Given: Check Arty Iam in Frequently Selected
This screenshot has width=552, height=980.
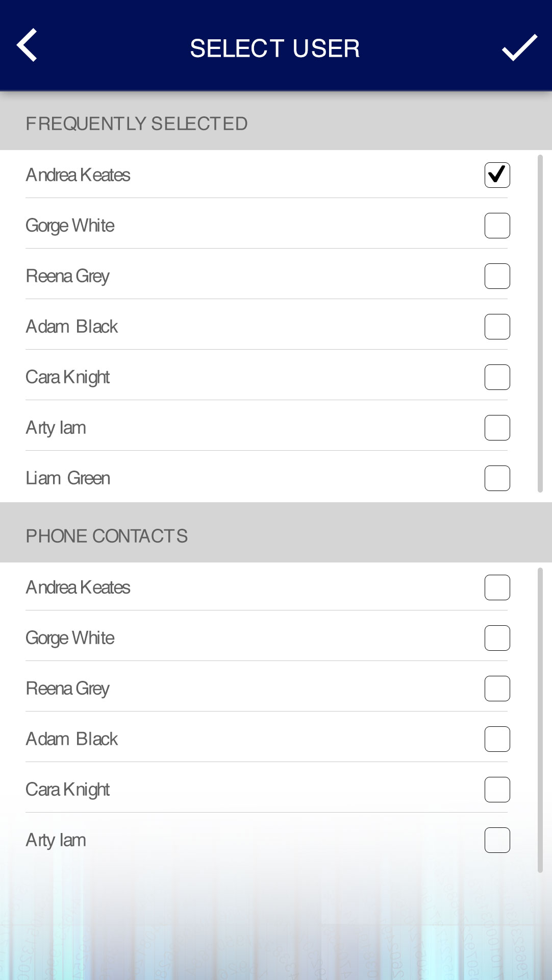Looking at the screenshot, I should (497, 428).
